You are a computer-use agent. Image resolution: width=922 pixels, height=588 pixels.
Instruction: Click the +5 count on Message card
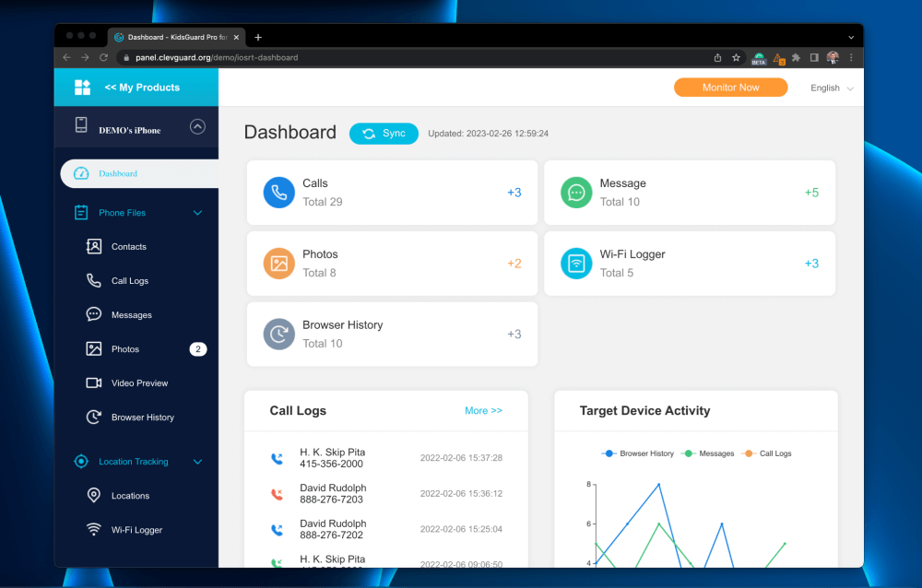click(811, 193)
